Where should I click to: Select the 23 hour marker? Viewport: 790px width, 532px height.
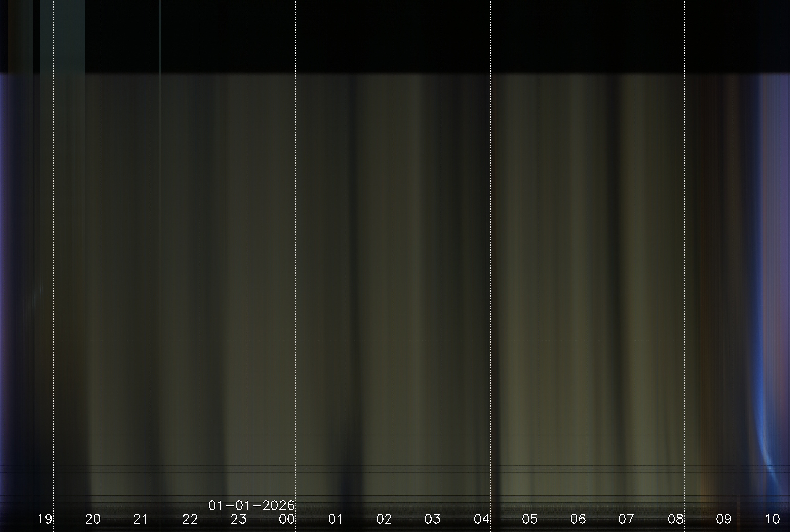238,519
